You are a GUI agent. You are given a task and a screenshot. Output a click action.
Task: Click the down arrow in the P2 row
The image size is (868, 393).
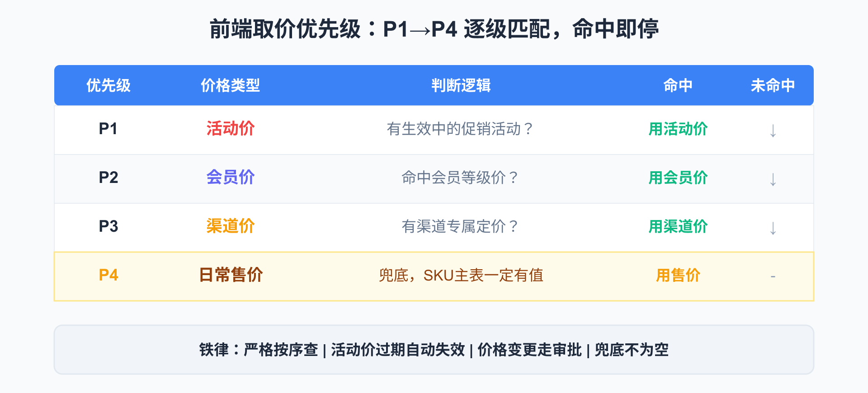(773, 179)
